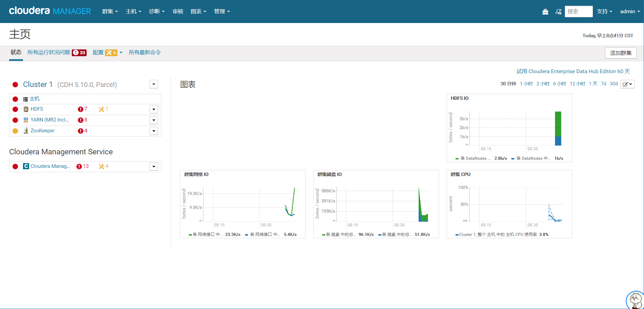Open HDFS configuration wrench warning 1
Screen dimensions: 644x309
103,109
